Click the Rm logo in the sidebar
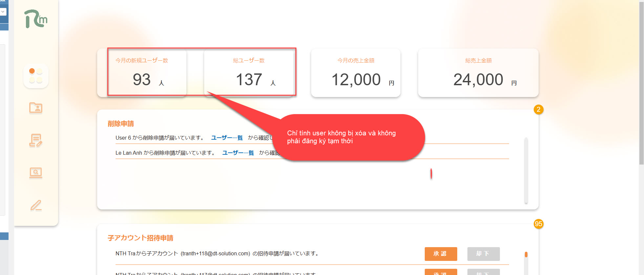Screen dimensions: 644x275 pos(36,19)
